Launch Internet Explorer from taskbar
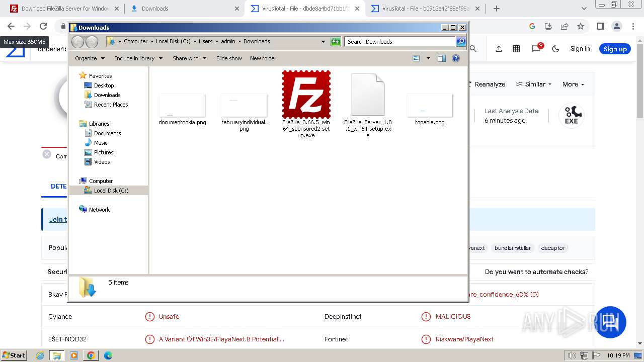The image size is (644, 362). (40, 355)
